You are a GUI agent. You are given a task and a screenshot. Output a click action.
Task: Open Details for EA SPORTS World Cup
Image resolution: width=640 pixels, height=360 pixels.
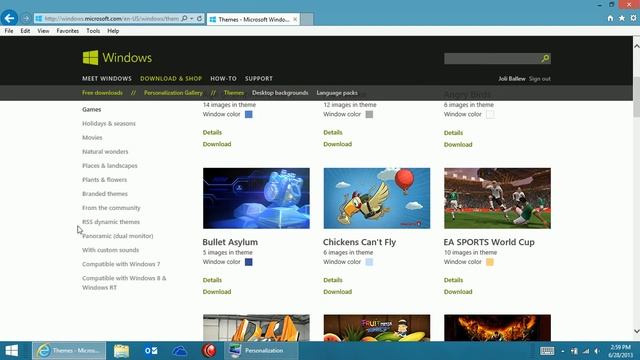(x=453, y=280)
